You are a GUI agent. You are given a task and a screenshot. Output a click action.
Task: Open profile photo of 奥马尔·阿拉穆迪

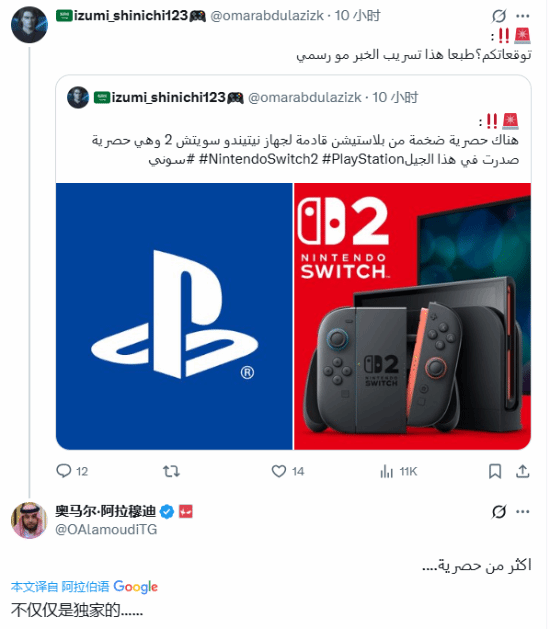coord(29,520)
